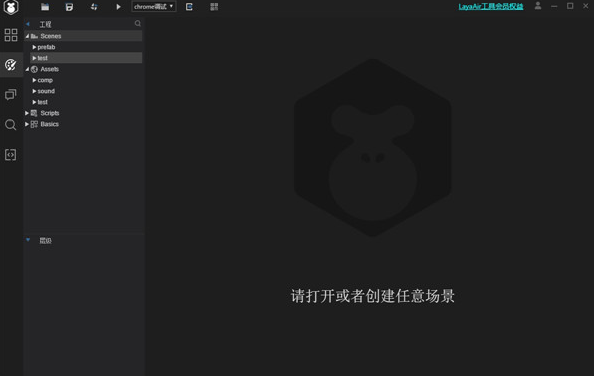Select the test folder under Assets
This screenshot has height=376, width=594.
pyautogui.click(x=42, y=102)
